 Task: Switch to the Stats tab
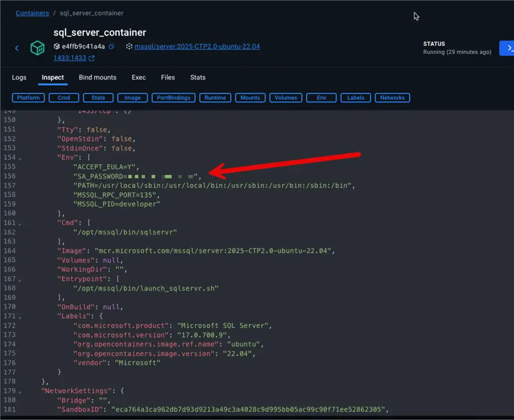[x=198, y=77]
